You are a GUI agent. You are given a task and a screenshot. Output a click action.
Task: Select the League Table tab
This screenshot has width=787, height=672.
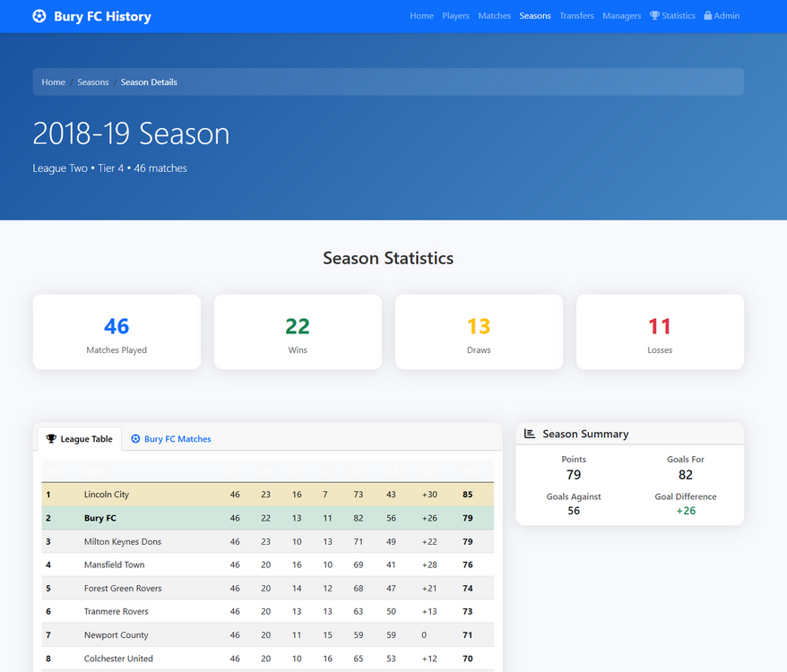point(79,439)
